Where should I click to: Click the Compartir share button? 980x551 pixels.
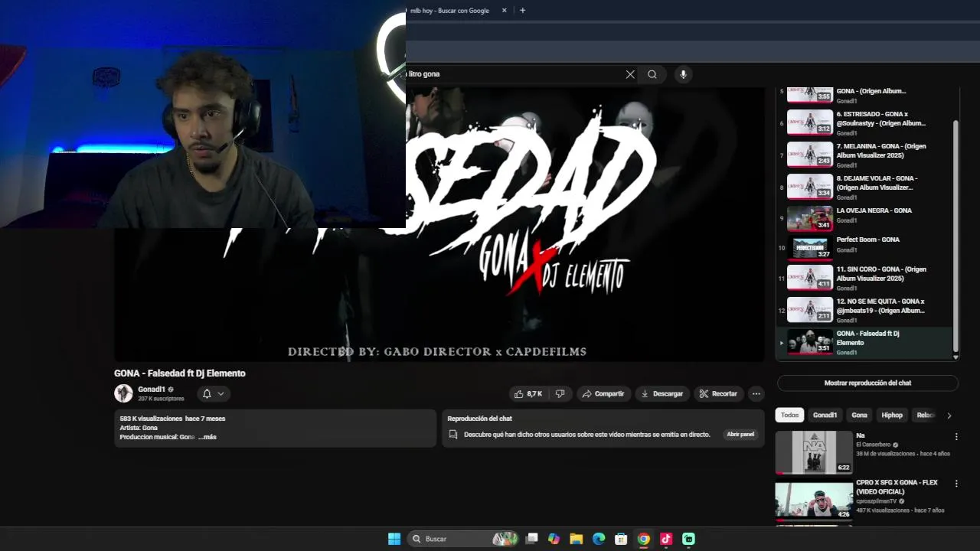pyautogui.click(x=603, y=393)
